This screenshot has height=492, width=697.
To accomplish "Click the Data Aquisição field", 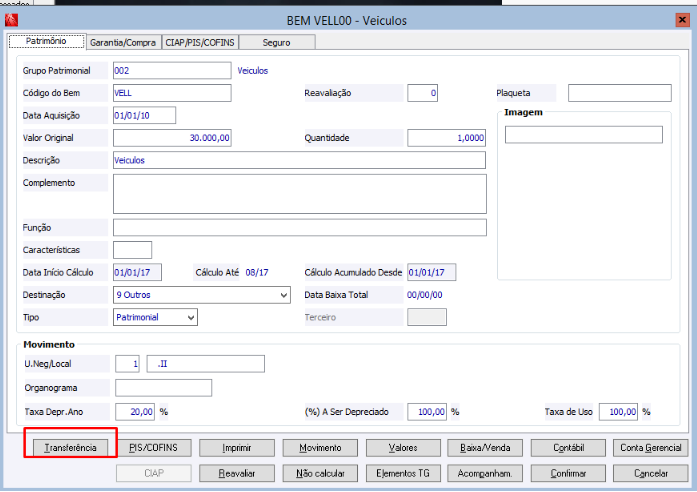I will tap(144, 115).
